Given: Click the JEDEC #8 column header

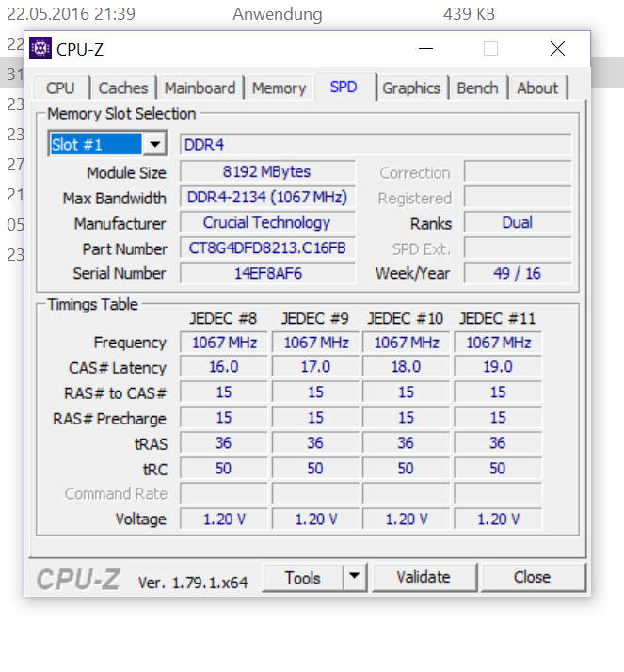Looking at the screenshot, I should pos(223,318).
